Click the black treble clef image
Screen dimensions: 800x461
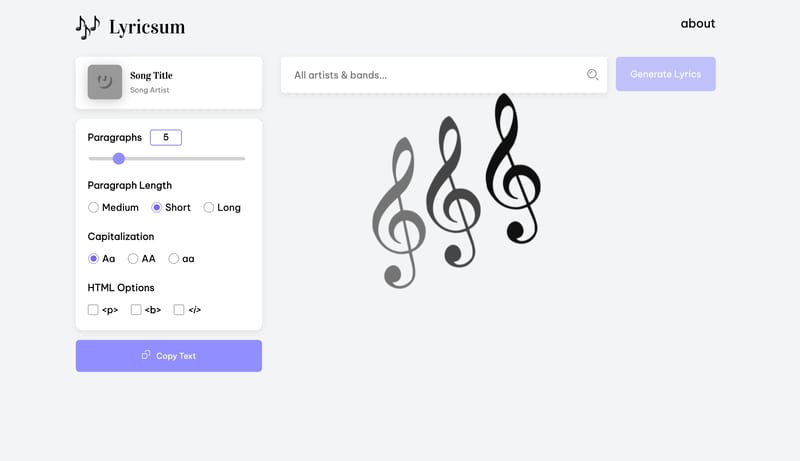(x=512, y=168)
